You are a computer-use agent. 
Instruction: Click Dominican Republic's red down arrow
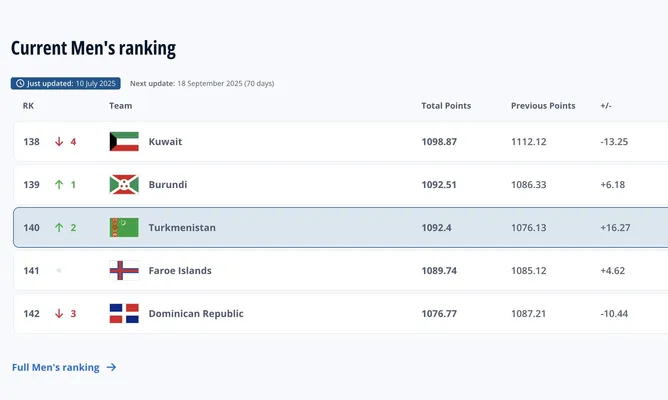tap(59, 314)
